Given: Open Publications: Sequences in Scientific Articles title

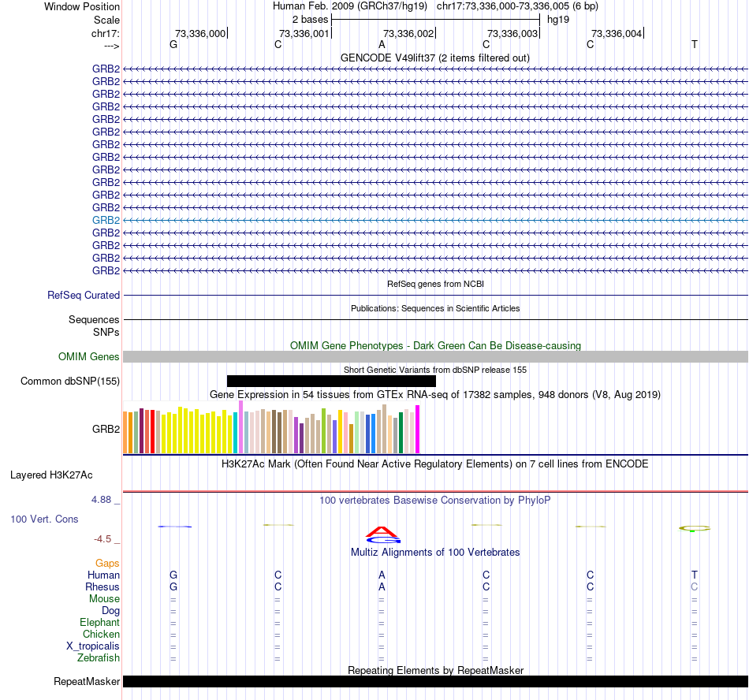Looking at the screenshot, I should 435,308.
